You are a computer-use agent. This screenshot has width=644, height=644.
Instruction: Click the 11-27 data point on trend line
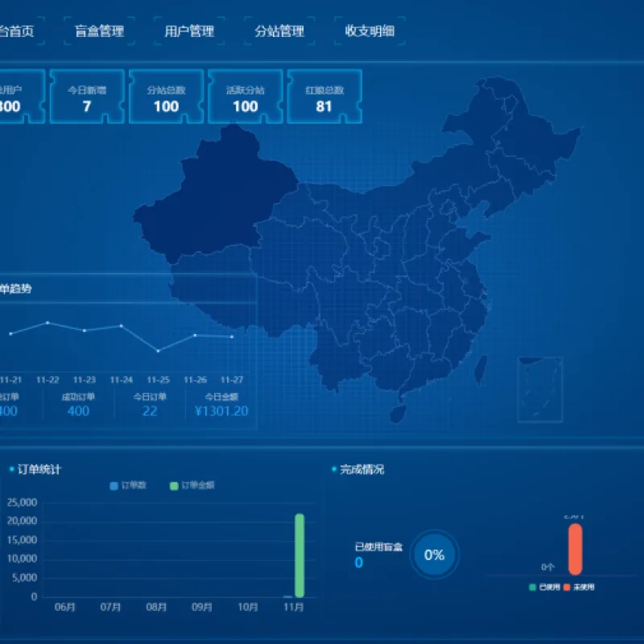tap(232, 336)
